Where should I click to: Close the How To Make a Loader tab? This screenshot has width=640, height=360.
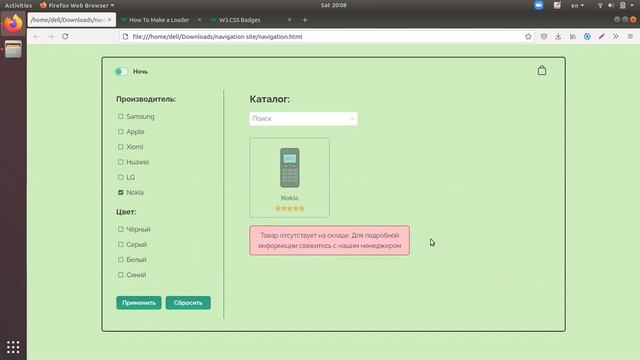pos(199,20)
